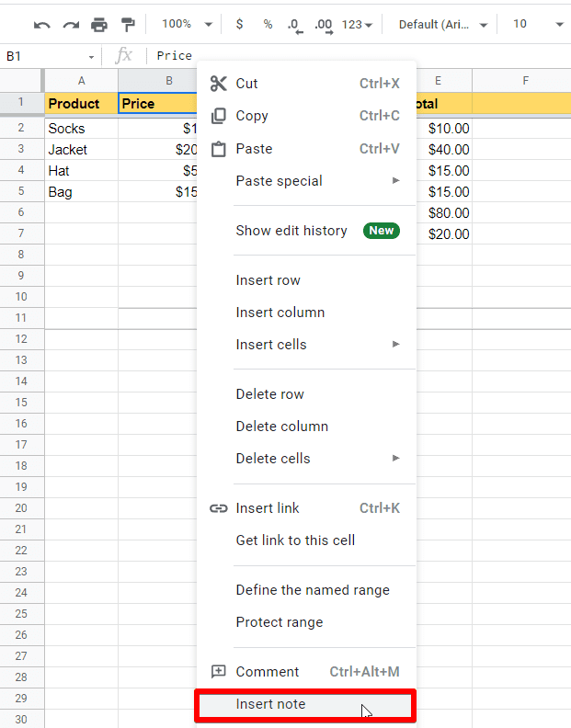Image resolution: width=571 pixels, height=728 pixels.
Task: Open the 100% zoom dropdown
Action: click(187, 24)
